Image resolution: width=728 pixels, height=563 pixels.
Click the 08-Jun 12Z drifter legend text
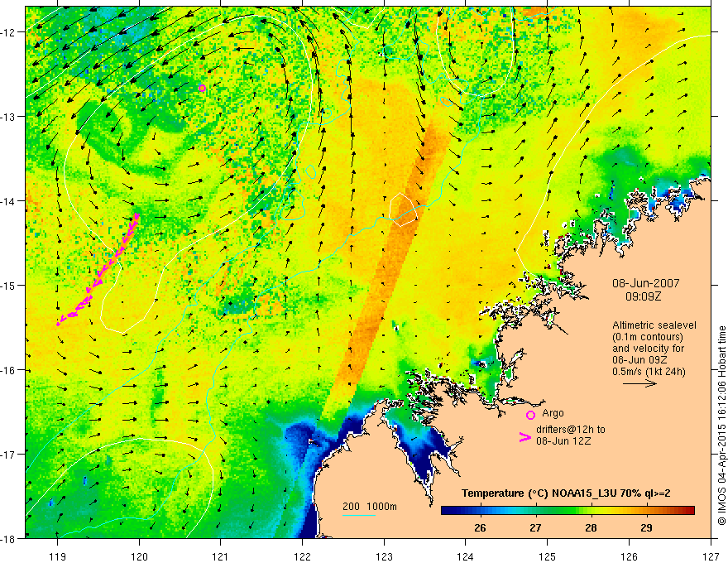[x=563, y=441]
